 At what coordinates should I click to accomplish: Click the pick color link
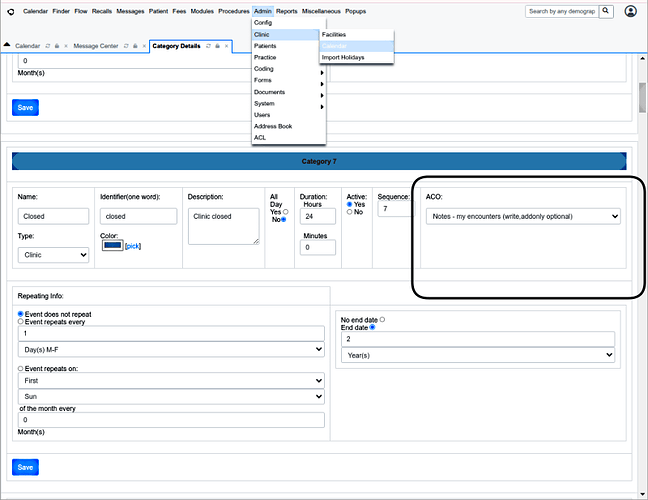[x=133, y=246]
